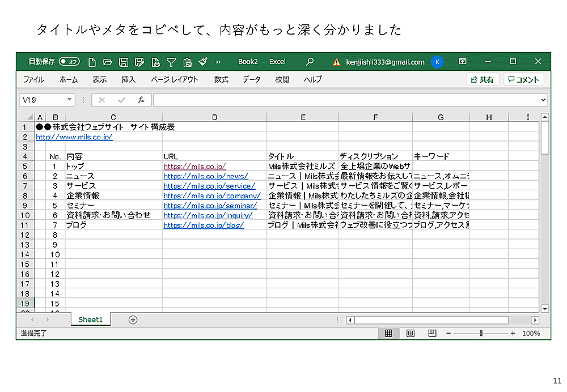Screen dimensions: 567x392
Task: Open the https://mils.co.jp/news/ link
Action: 206,176
